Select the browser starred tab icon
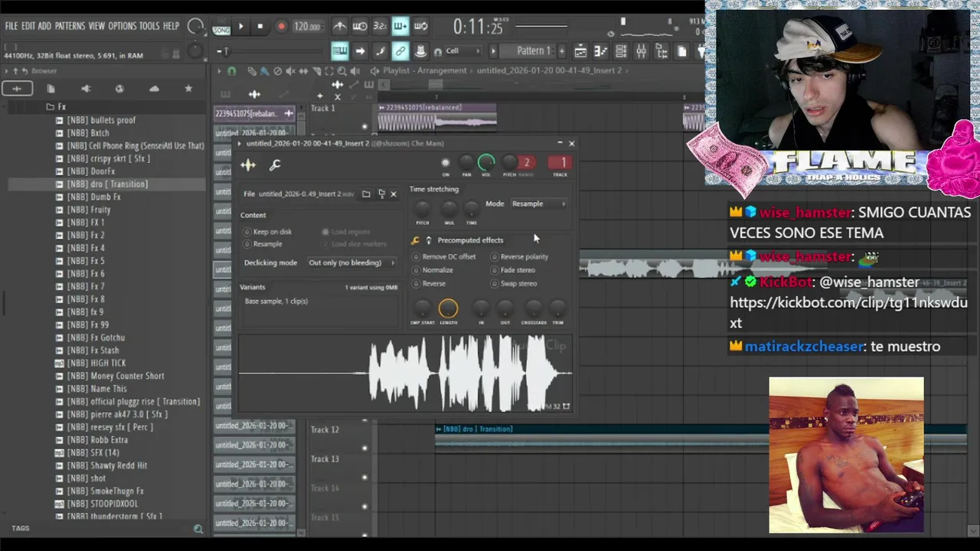Viewport: 980px width, 551px height. [188, 89]
